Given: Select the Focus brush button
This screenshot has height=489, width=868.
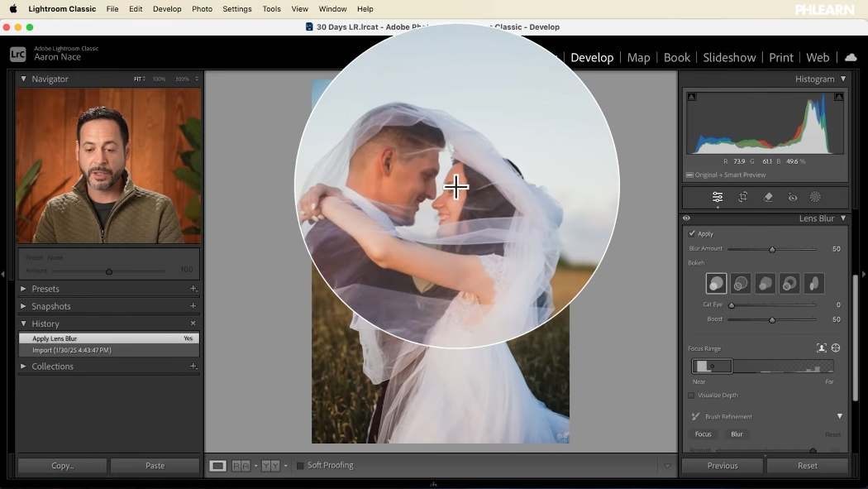Looking at the screenshot, I should click(x=703, y=434).
